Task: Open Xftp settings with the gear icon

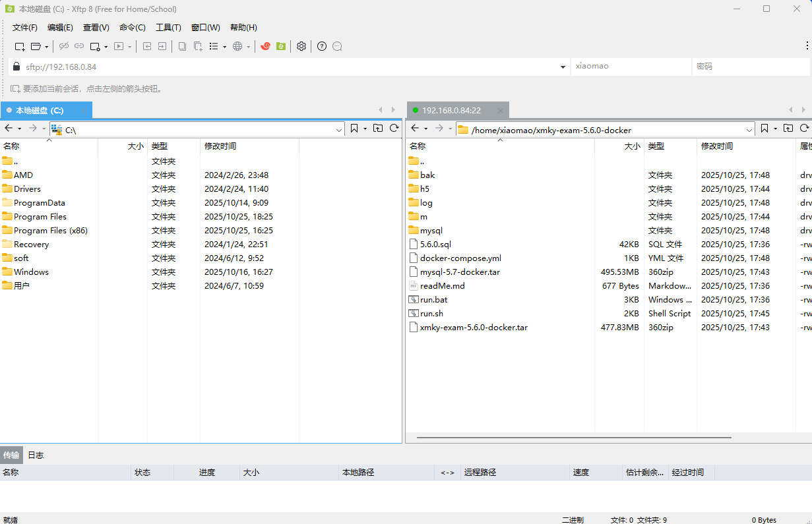Action: [301, 46]
